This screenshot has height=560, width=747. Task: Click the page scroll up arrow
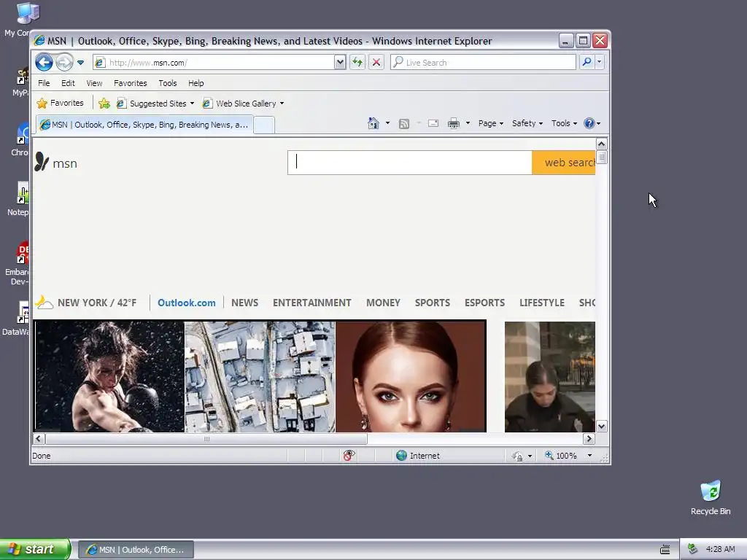[x=601, y=144]
